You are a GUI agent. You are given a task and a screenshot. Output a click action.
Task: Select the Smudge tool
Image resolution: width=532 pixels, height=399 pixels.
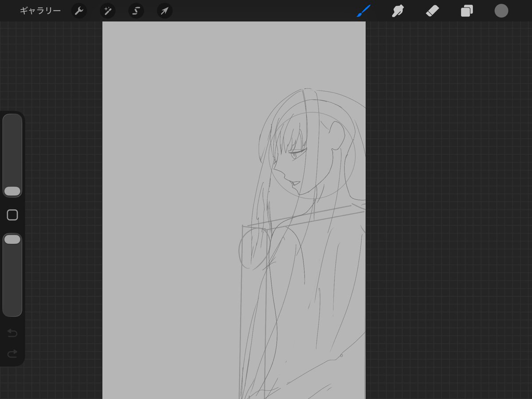point(398,11)
